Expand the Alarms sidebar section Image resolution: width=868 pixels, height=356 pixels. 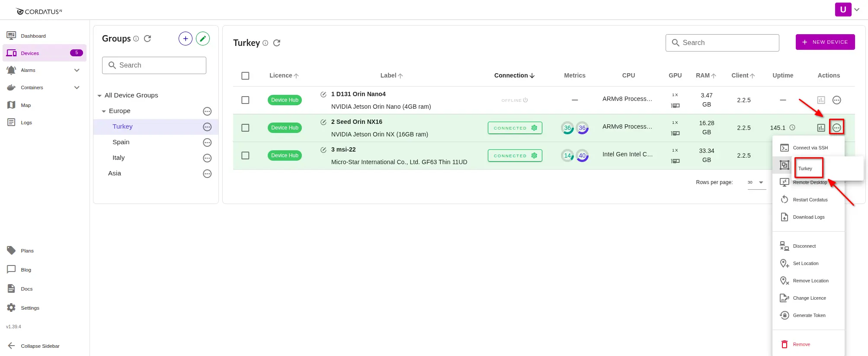click(x=77, y=70)
